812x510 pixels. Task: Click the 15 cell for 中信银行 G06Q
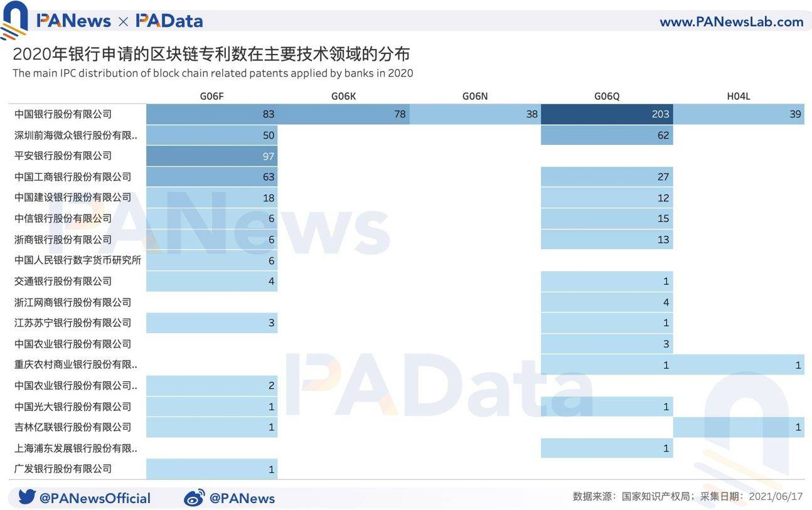click(x=607, y=218)
